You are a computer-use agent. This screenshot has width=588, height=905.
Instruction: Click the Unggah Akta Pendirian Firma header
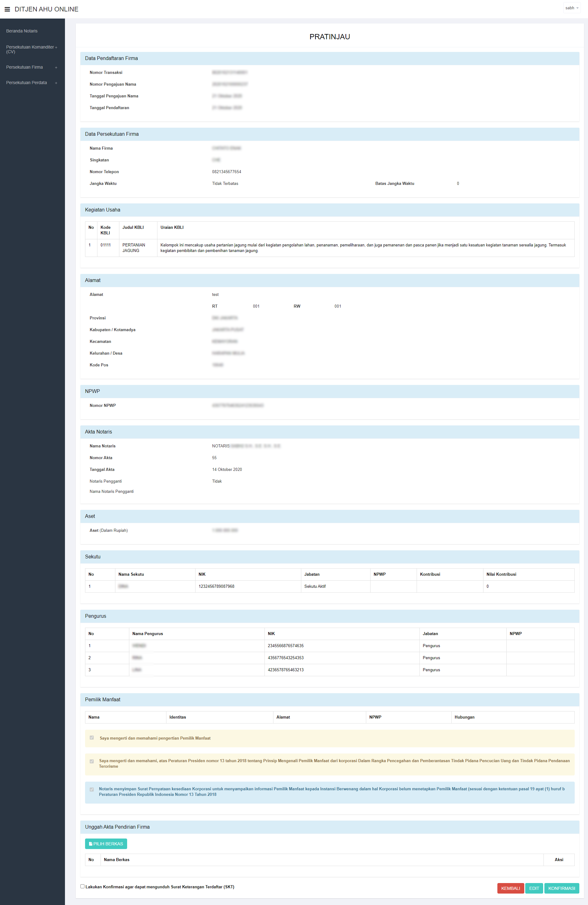coord(117,827)
